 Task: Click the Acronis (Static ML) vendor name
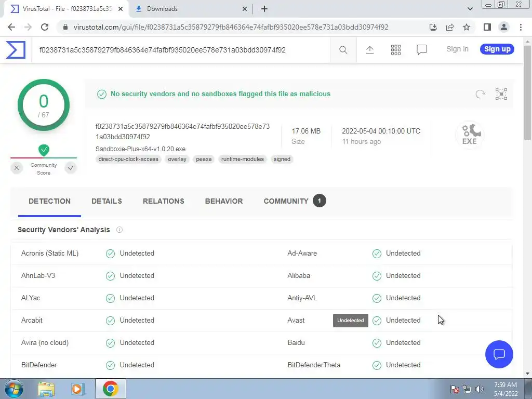point(50,253)
